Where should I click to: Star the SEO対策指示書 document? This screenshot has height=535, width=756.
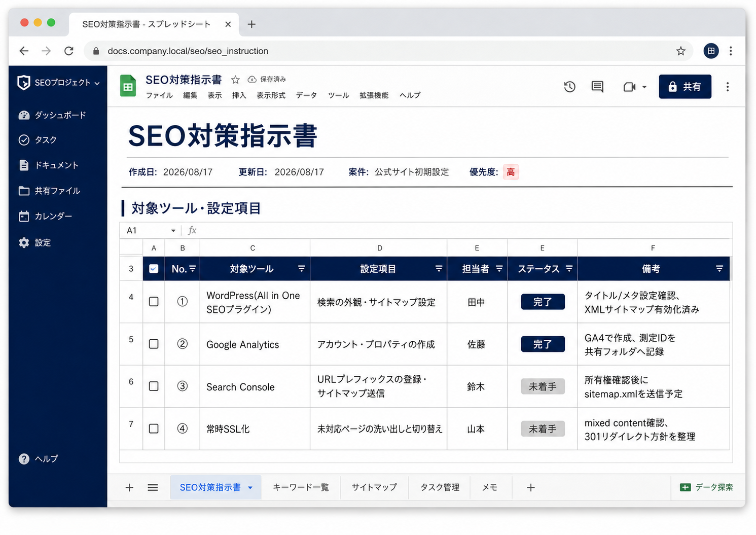[235, 80]
